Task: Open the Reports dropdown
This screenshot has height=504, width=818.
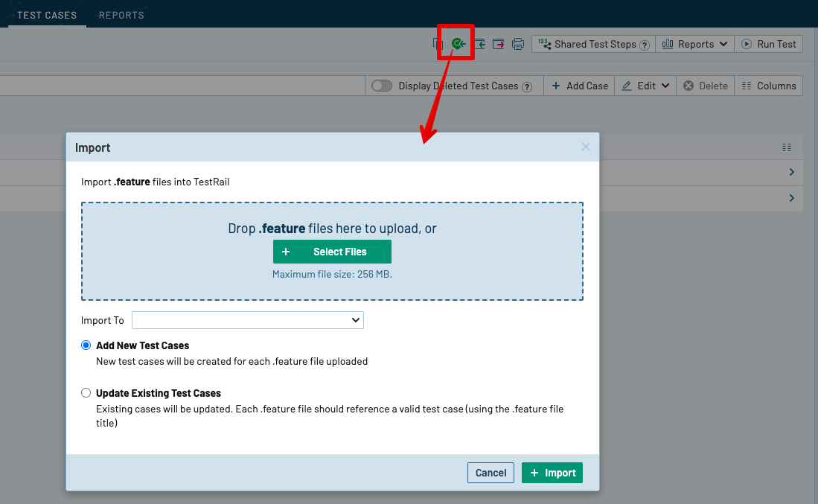Action: click(695, 45)
